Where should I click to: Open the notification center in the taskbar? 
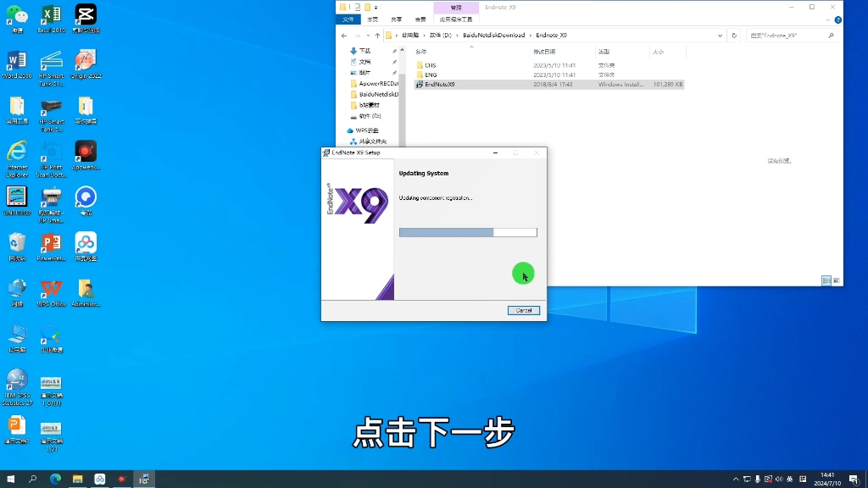point(854,480)
